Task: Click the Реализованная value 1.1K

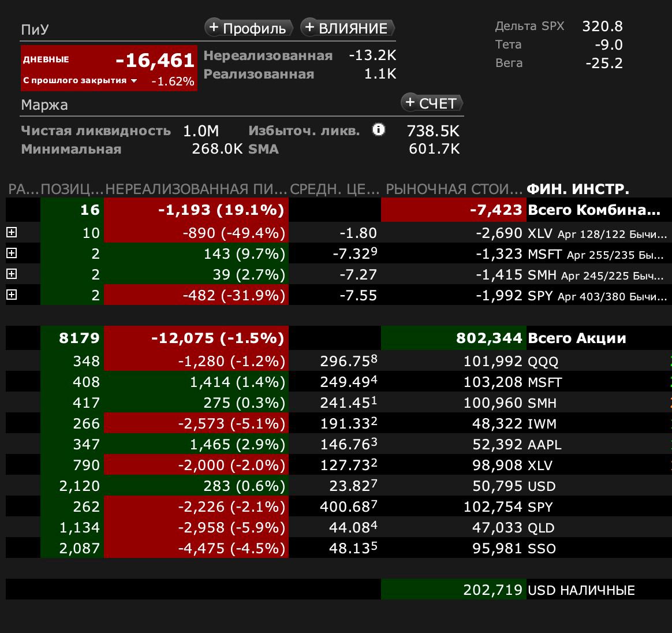Action: click(x=380, y=74)
